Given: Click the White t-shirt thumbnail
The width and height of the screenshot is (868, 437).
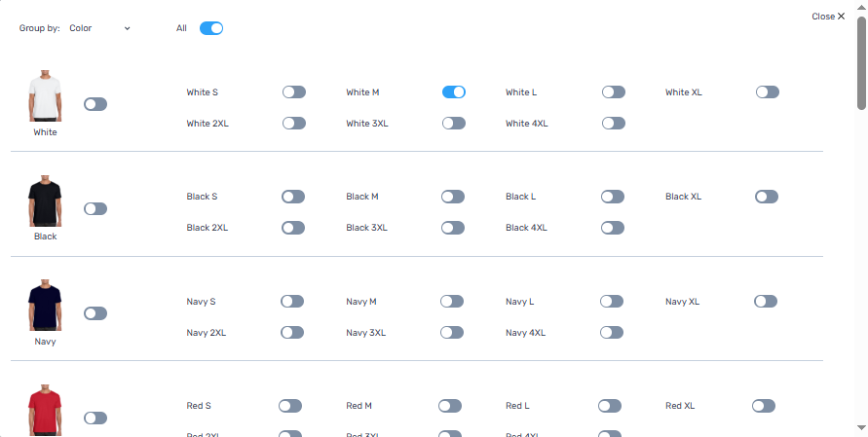Looking at the screenshot, I should 45,95.
